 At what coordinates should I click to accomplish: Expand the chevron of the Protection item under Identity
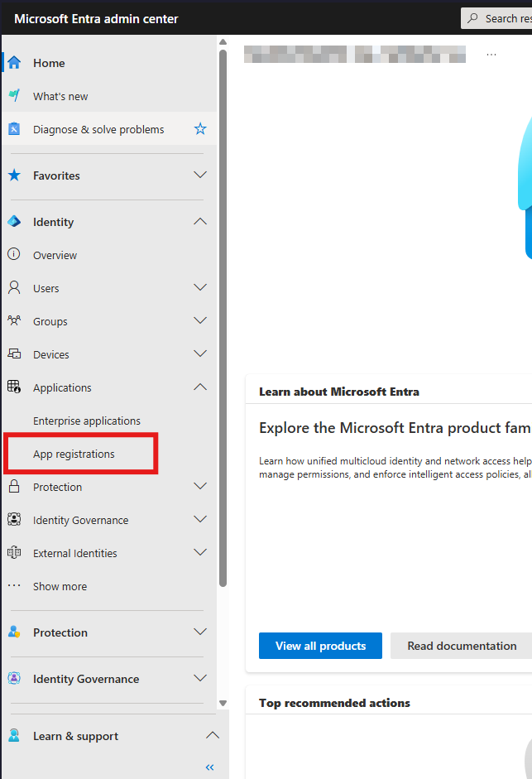click(200, 486)
